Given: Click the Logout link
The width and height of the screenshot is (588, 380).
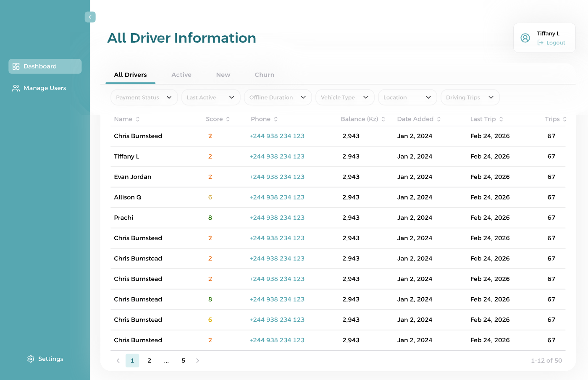Looking at the screenshot, I should (x=551, y=43).
